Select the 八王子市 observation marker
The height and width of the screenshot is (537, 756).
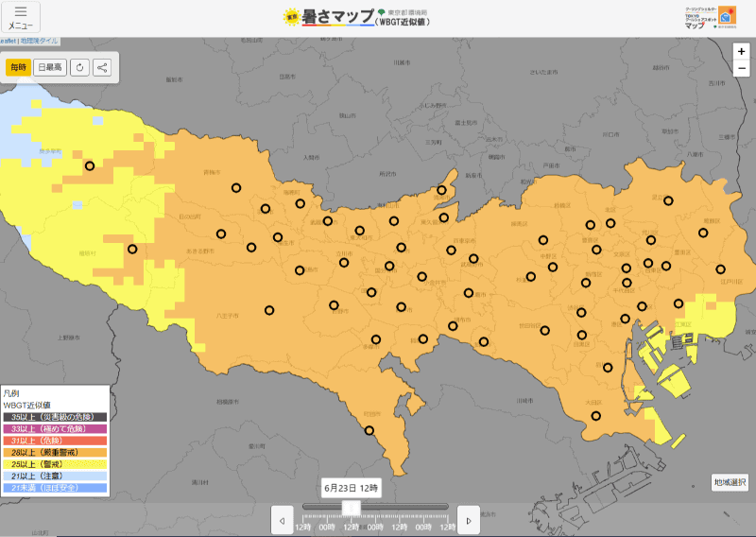click(x=269, y=310)
